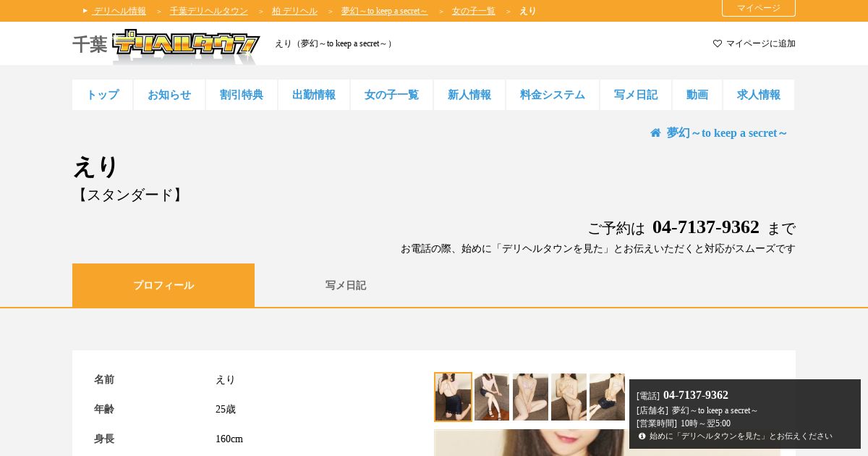The width and height of the screenshot is (868, 456).
Task: Click the 名前 row label
Action: pyautogui.click(x=104, y=380)
